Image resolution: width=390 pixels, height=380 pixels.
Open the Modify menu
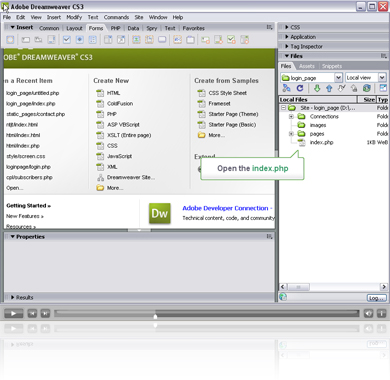(x=74, y=17)
